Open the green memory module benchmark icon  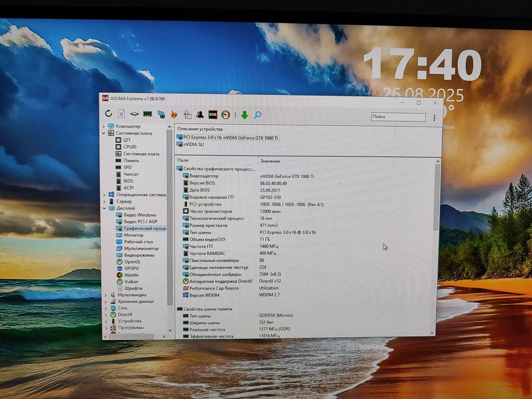pos(147,114)
